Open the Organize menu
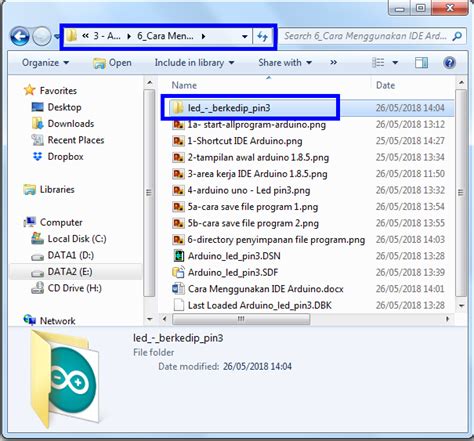 coord(45,63)
